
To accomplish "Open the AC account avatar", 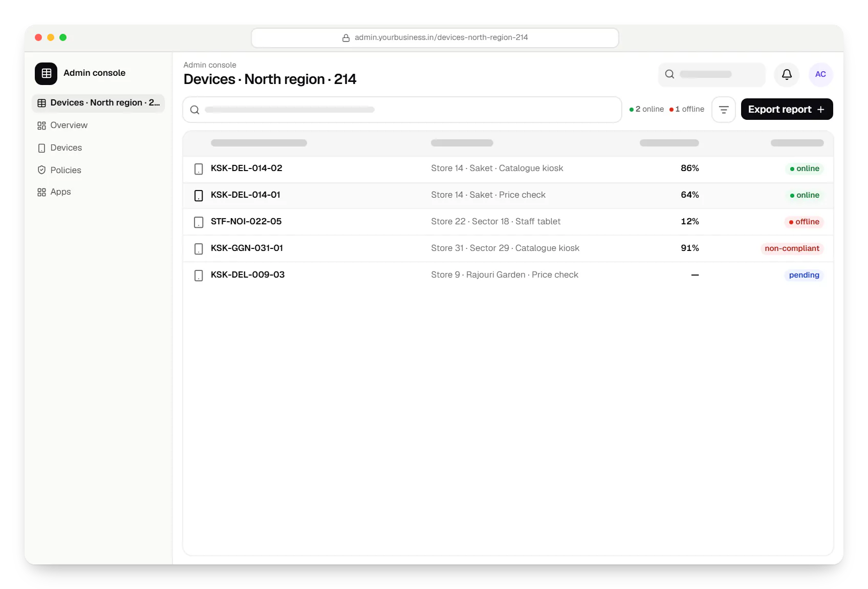I will (x=820, y=74).
